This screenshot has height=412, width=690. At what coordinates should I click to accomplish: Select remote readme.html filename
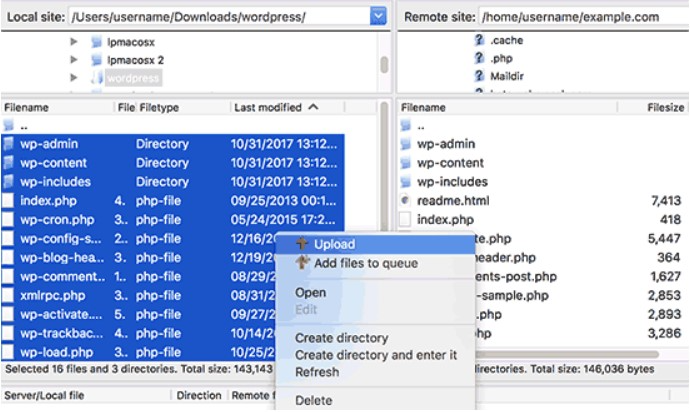453,200
